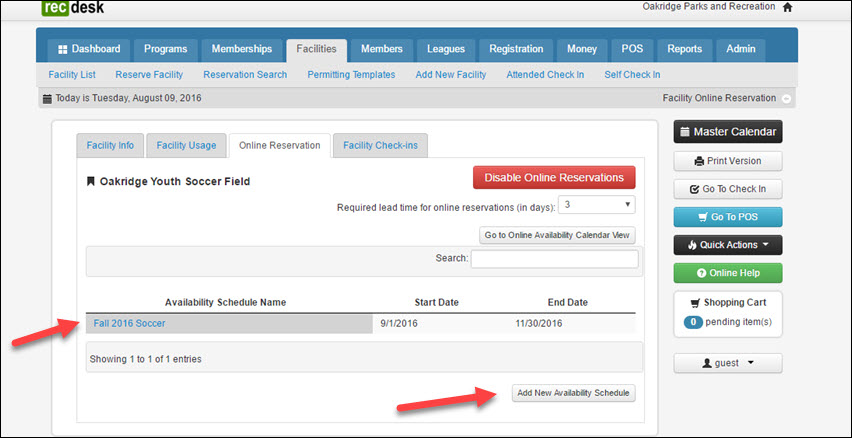852x438 pixels.
Task: Switch to the Facility Check-ins tab
Action: tap(380, 145)
